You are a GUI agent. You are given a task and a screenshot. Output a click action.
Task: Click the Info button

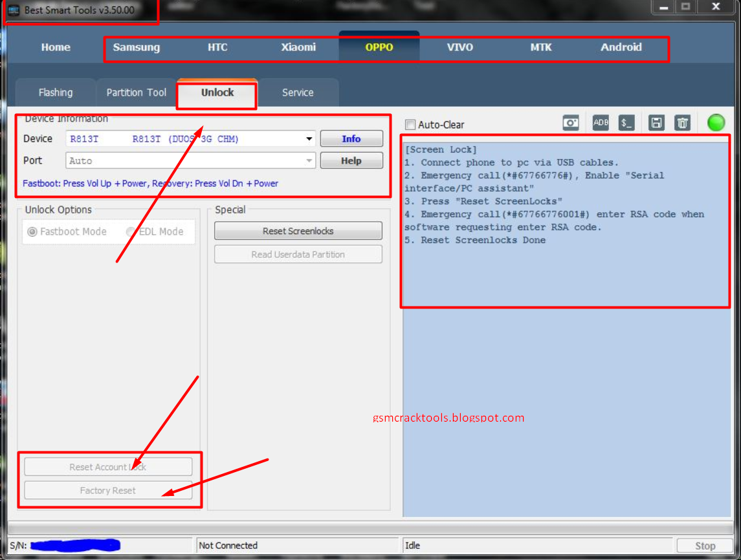click(351, 139)
